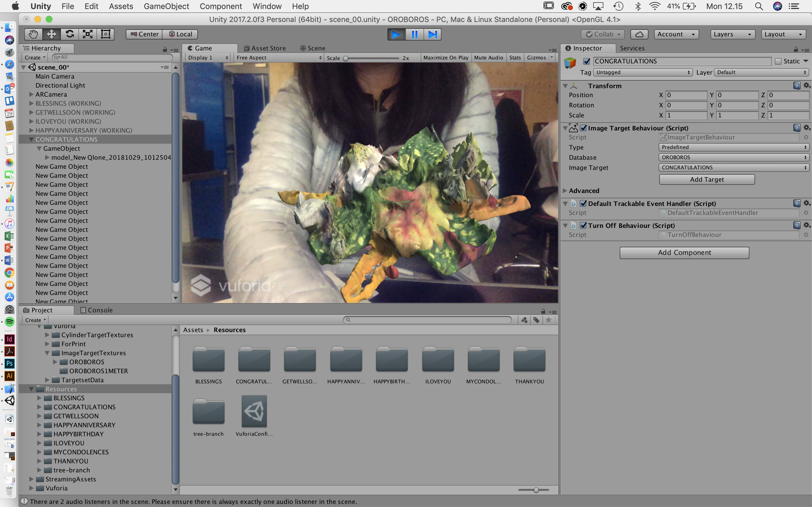812x507 pixels.
Task: Open Transform component gear settings
Action: pyautogui.click(x=807, y=86)
